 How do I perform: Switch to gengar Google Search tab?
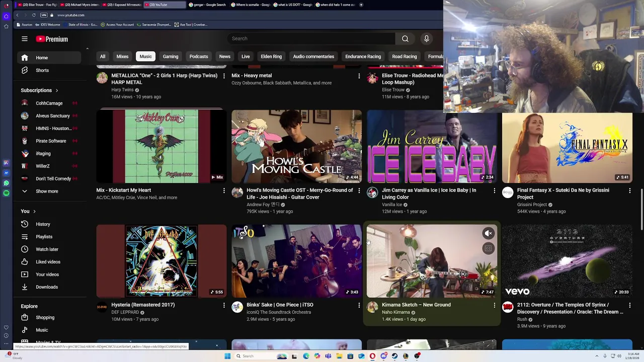point(208,5)
